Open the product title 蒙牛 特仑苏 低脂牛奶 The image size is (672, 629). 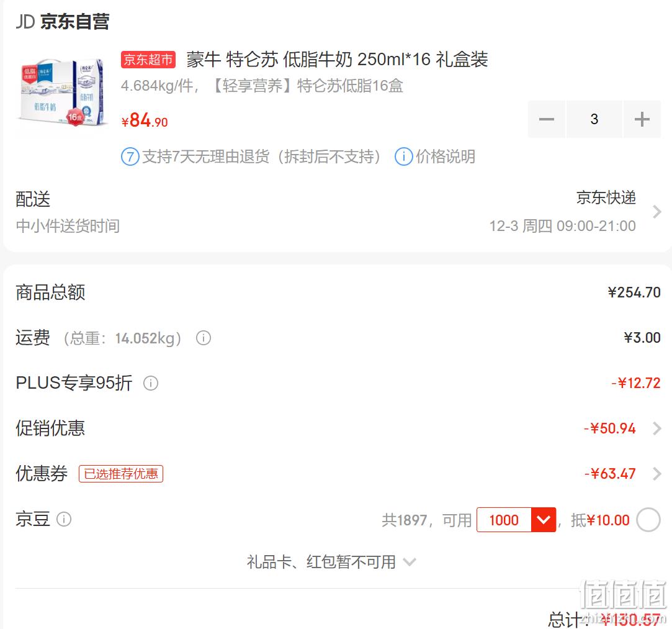click(337, 59)
